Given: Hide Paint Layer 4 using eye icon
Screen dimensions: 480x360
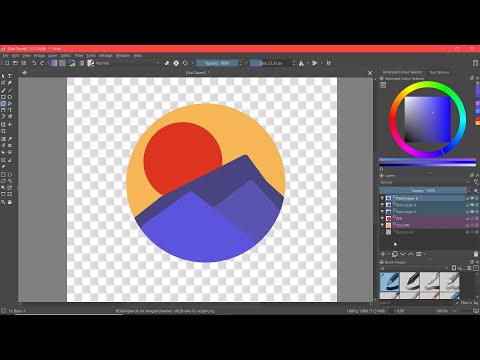Looking at the screenshot, I should coord(382,205).
